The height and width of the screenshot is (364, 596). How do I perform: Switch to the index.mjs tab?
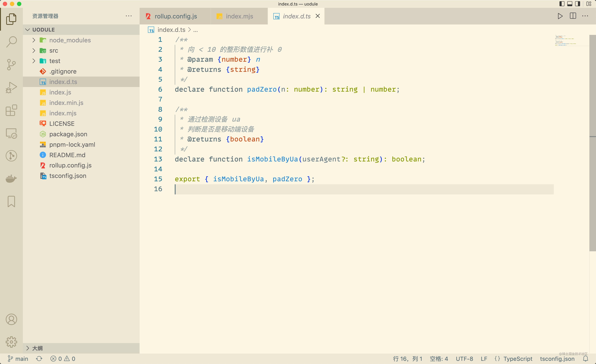pos(239,16)
